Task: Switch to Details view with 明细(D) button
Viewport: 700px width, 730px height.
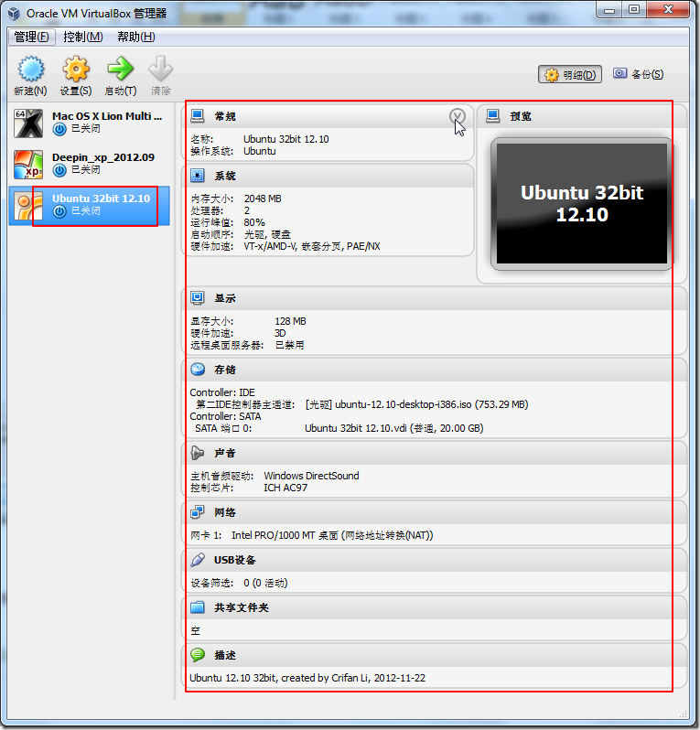Action: (x=570, y=74)
